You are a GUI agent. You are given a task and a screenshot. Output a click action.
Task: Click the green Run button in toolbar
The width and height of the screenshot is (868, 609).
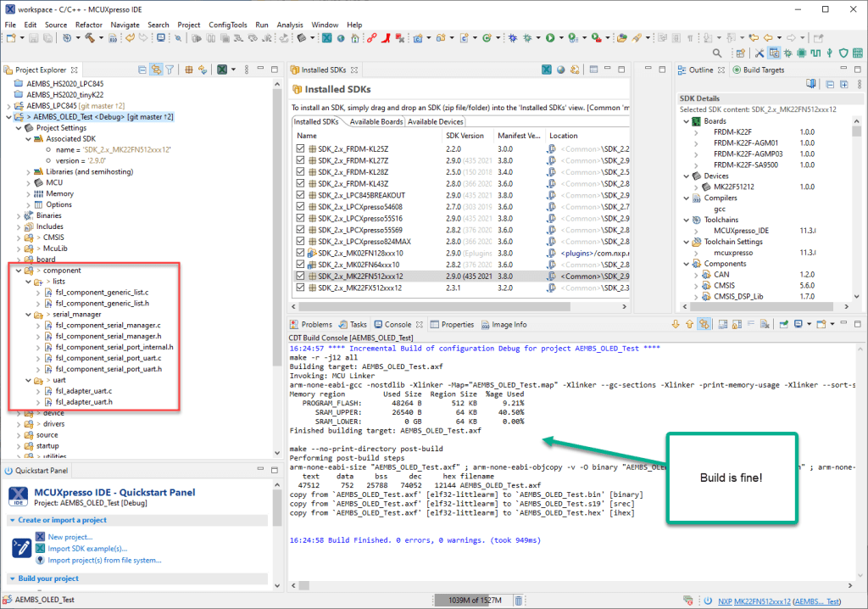pos(550,38)
